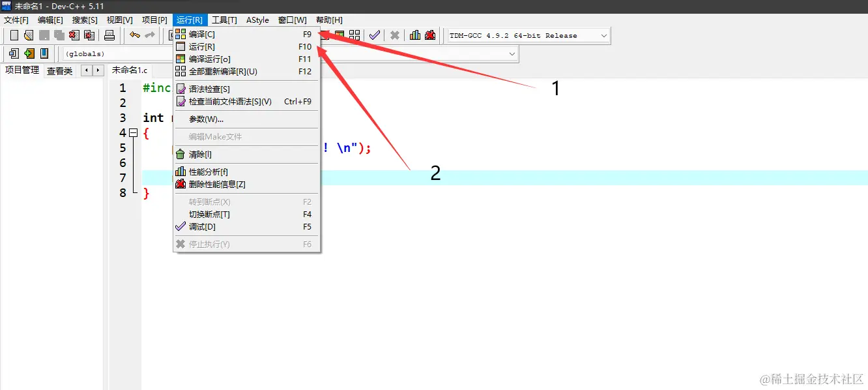Select 语法检查[S] menu entry

tap(246, 89)
